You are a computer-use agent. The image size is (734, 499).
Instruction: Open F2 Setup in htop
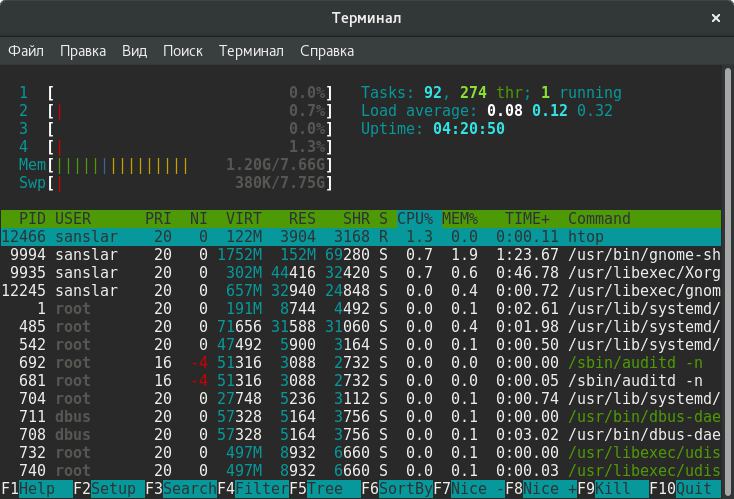[108, 489]
